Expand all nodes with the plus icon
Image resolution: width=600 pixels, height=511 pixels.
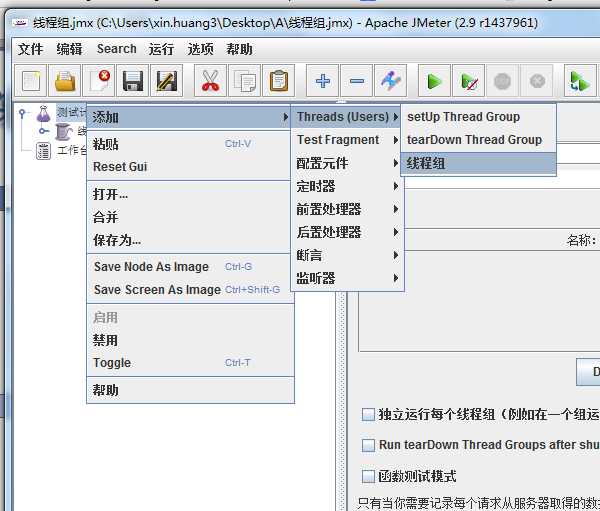click(323, 81)
